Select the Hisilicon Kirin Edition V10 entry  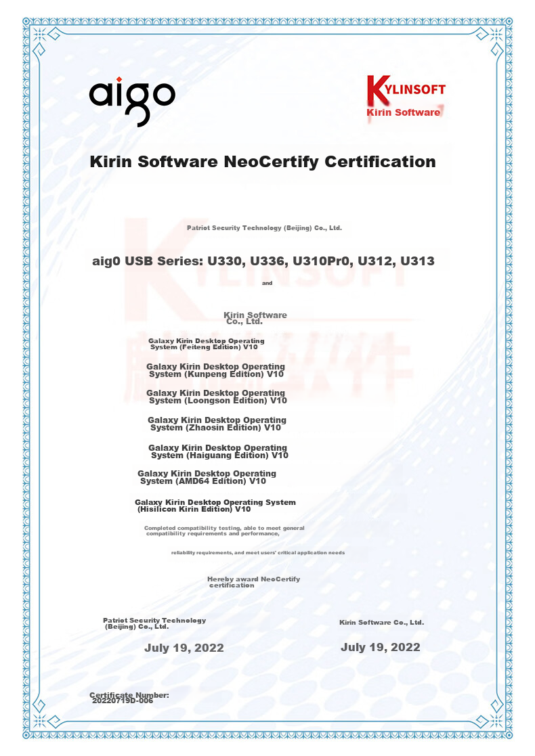click(215, 506)
